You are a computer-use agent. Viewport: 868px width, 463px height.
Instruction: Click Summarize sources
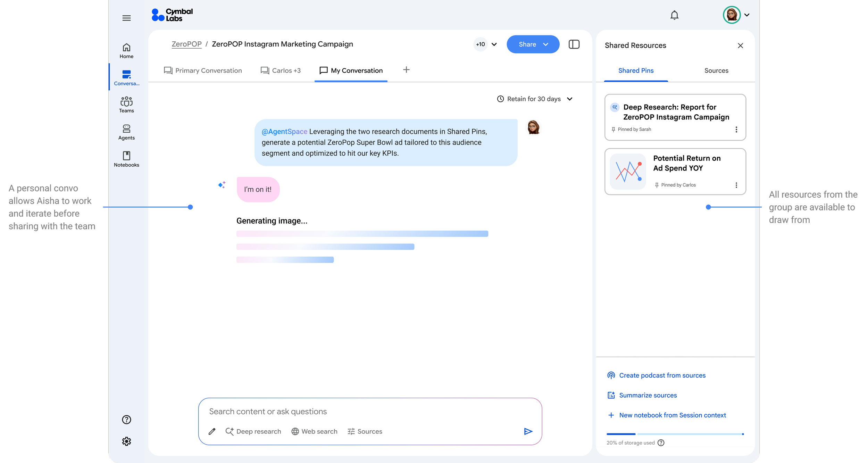[x=642, y=395]
